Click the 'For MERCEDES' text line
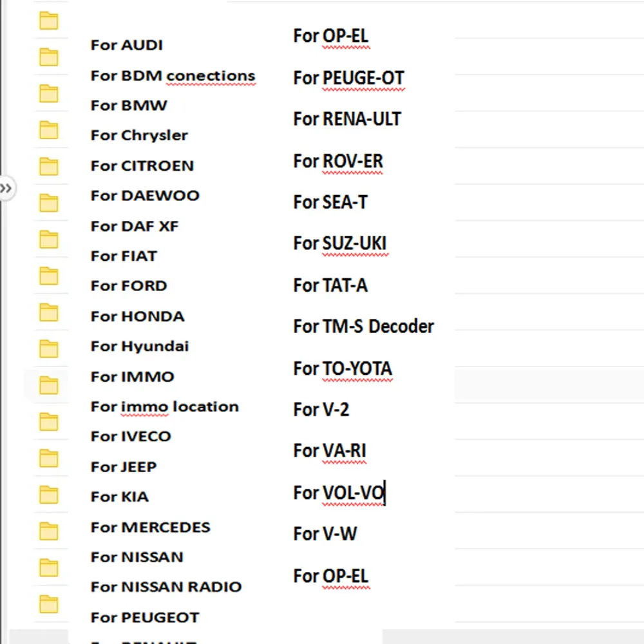Viewport: 644px width, 644px height. coord(151,527)
